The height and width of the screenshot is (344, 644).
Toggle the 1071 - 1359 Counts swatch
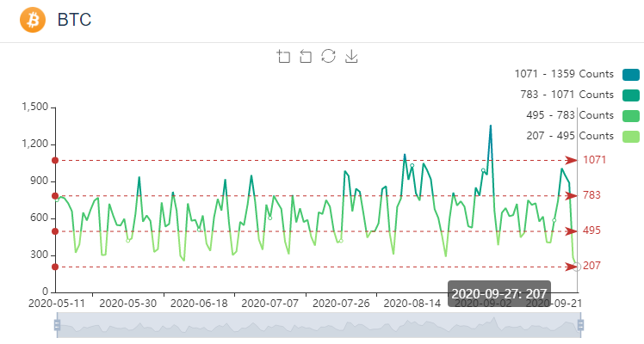(x=631, y=75)
